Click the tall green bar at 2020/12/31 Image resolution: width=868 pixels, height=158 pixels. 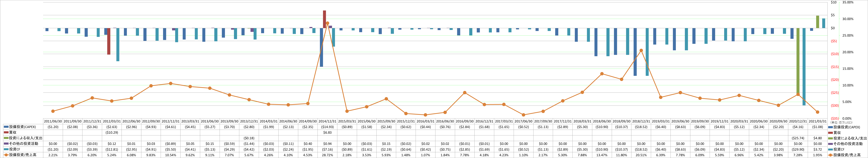coord(798,61)
